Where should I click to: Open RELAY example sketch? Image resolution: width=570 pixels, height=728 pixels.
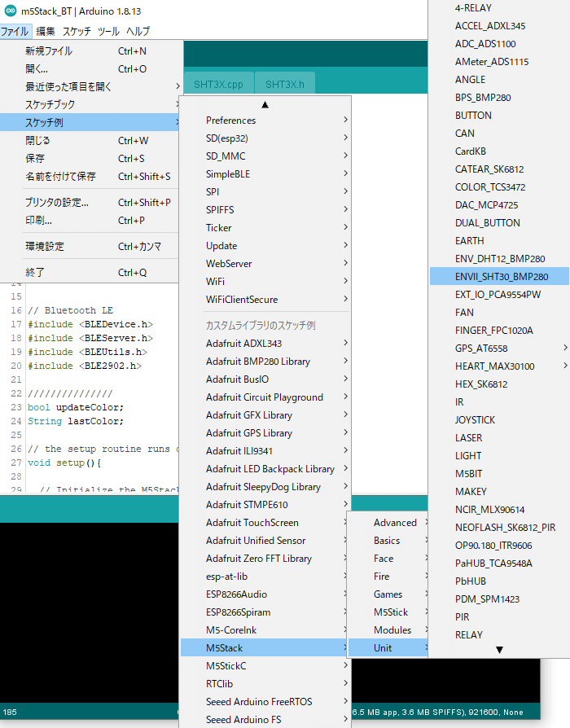pos(499,634)
